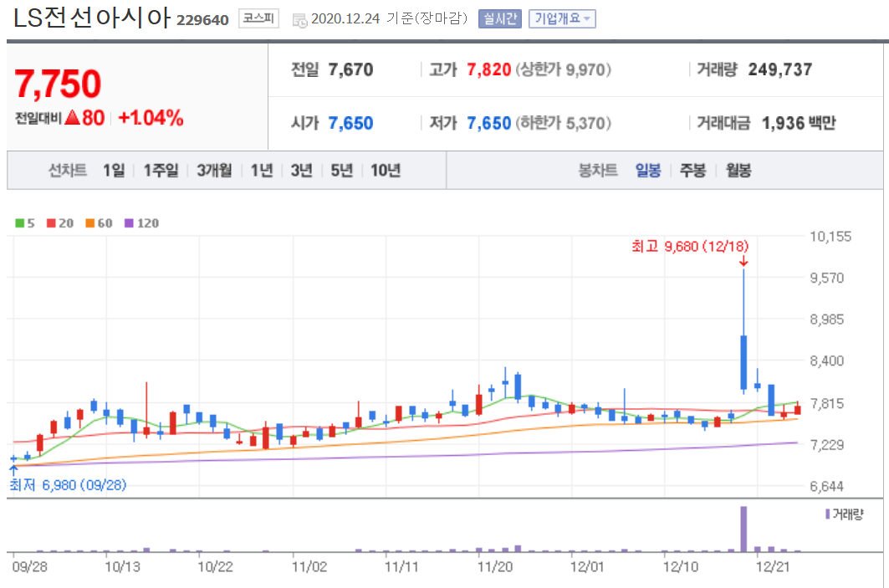Click the 거래량 value 249,737
This screenshot has width=889, height=588.
click(x=780, y=69)
